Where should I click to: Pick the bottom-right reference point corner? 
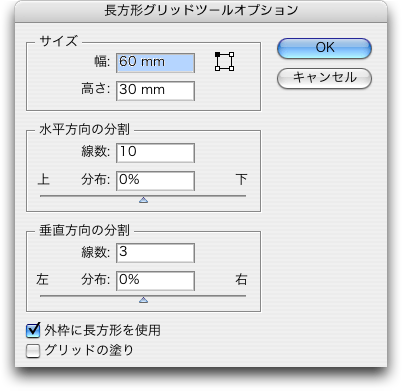coord(231,68)
